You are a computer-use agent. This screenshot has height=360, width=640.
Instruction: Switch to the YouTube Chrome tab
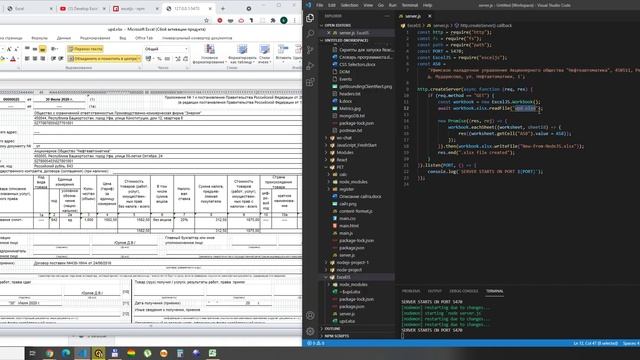coord(82,9)
